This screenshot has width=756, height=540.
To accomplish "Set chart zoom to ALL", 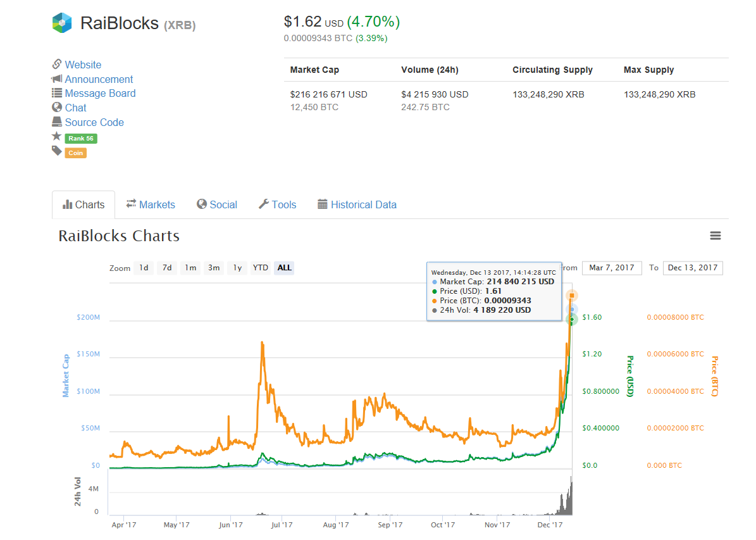I will click(x=284, y=268).
